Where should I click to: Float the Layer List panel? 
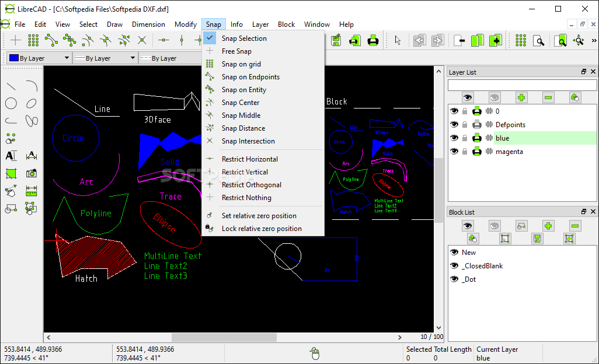point(584,71)
